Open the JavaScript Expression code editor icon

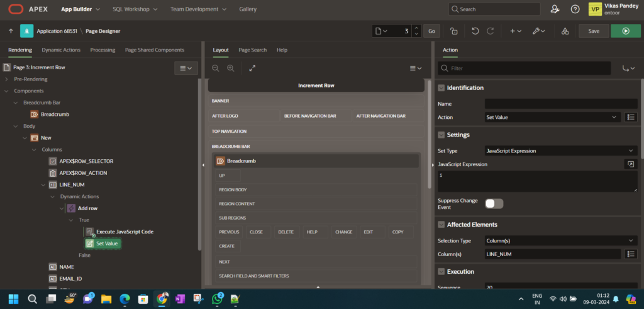(630, 164)
